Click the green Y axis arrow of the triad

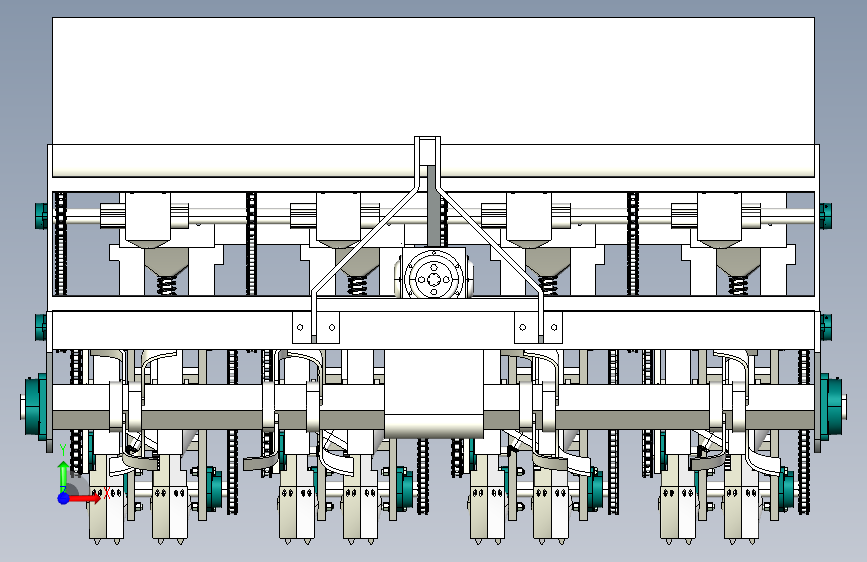pos(64,476)
